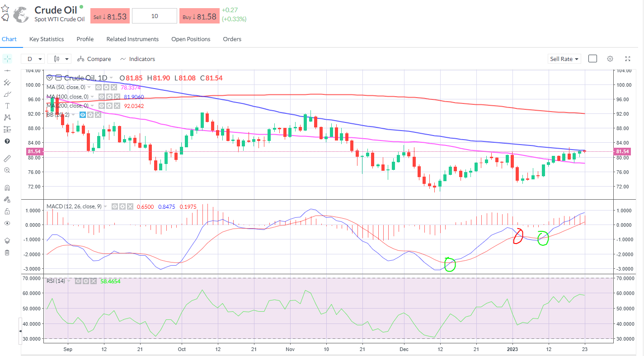Screen dimensions: 644x356
Task: Open the D timeframe dropdown
Action: click(33, 59)
